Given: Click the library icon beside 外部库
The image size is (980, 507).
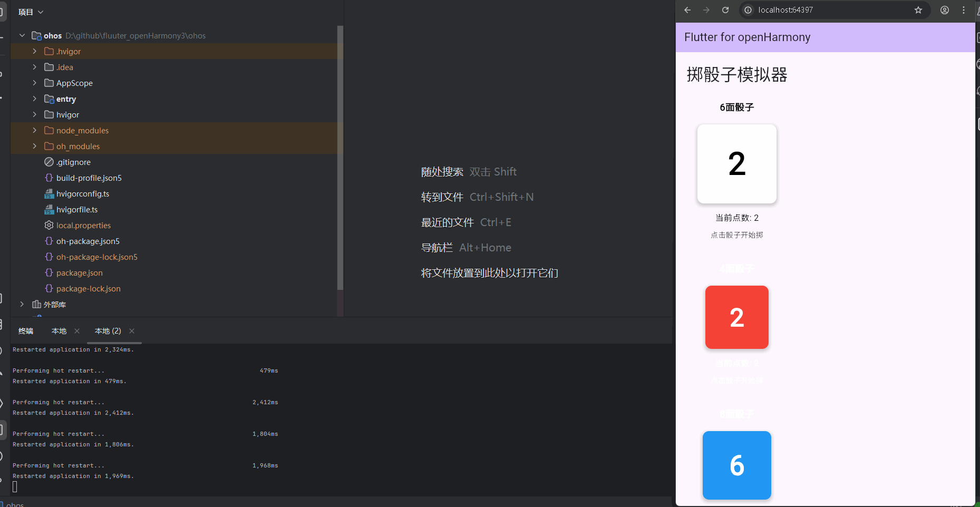Looking at the screenshot, I should point(36,304).
